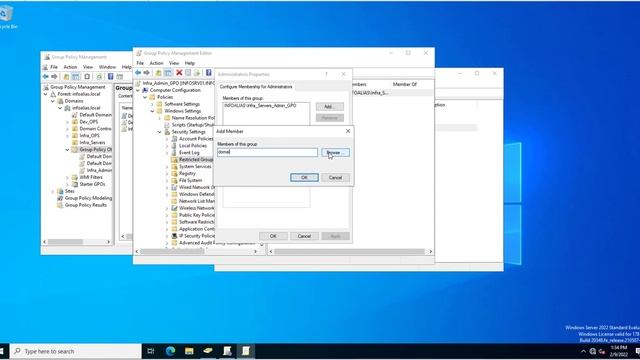
Task: Open Window menu in Group Policy Management
Action: (x=107, y=67)
